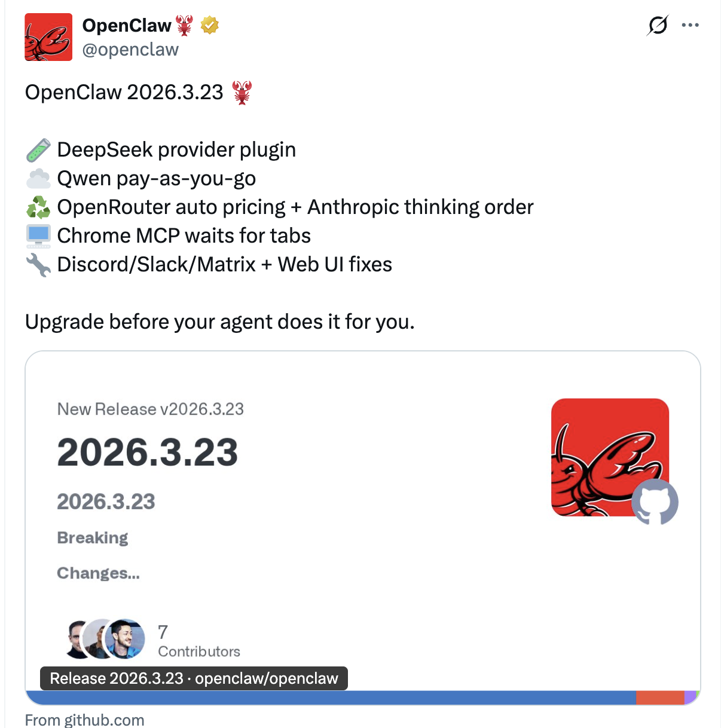Open the OpenClaw display name
Image resolution: width=721 pixels, height=728 pixels.
[127, 25]
